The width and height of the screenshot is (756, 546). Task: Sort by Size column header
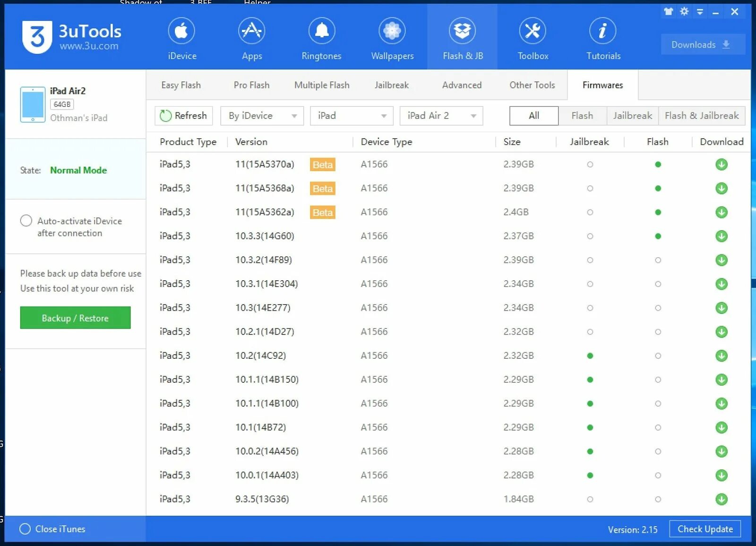point(512,142)
